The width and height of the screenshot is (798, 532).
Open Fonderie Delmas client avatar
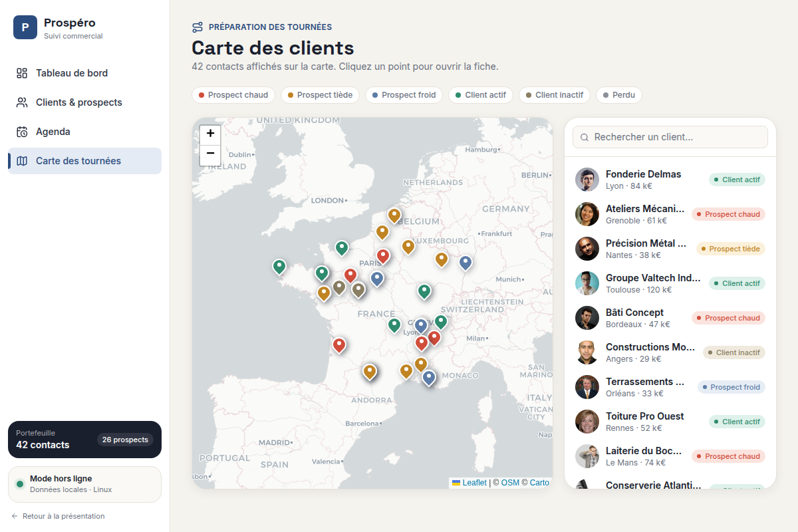tap(587, 180)
